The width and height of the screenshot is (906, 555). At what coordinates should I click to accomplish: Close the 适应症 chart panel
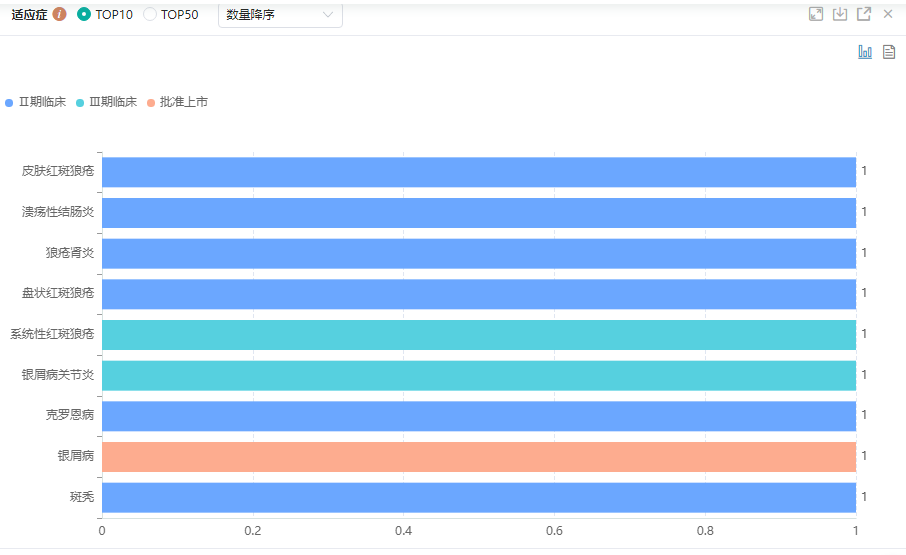tap(888, 14)
